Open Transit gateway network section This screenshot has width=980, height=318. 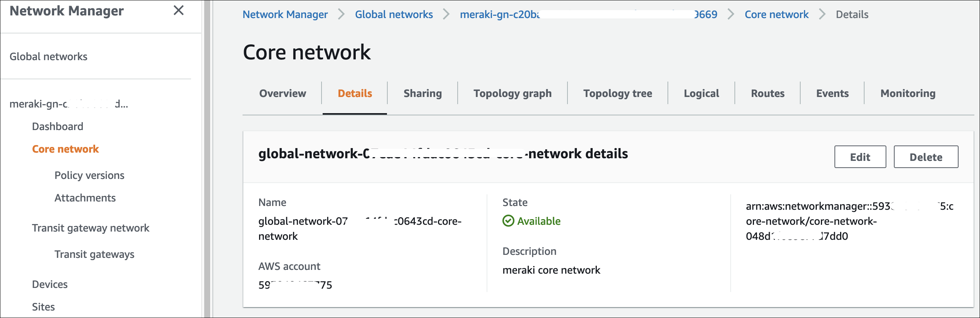91,228
